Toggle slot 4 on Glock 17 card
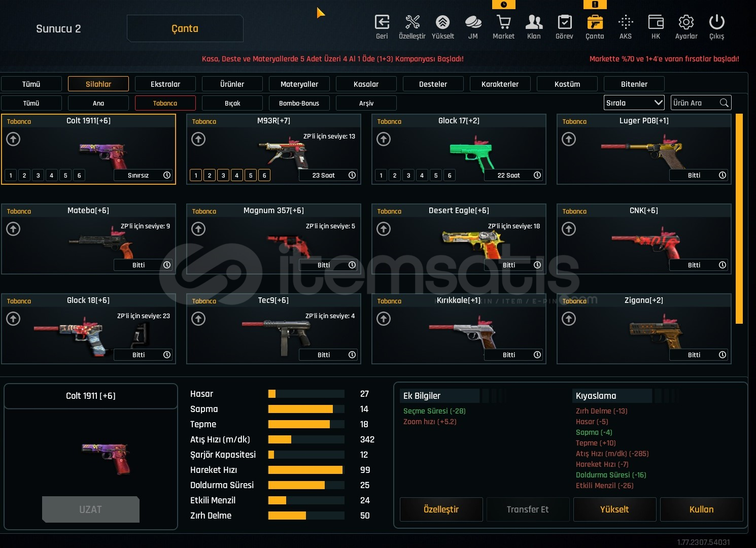 point(422,176)
